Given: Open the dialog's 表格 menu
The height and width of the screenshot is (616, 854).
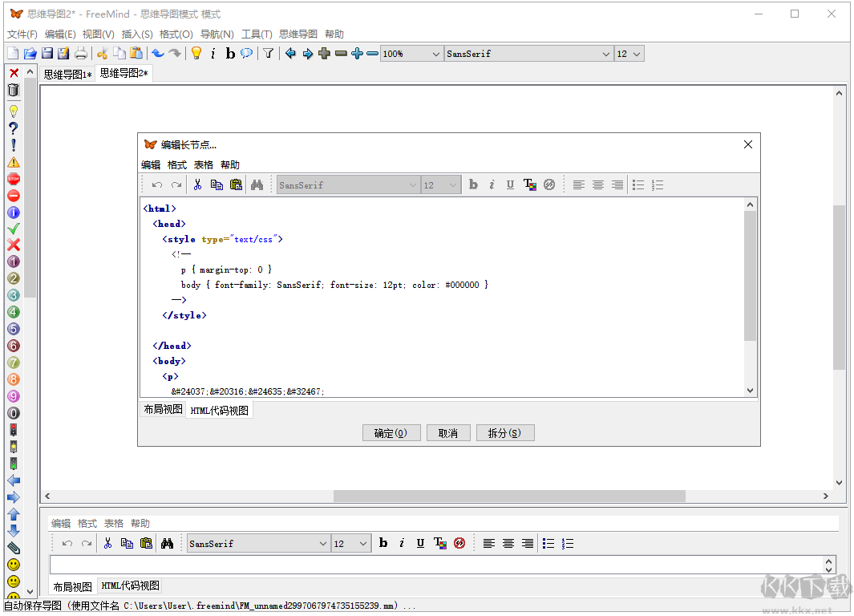Looking at the screenshot, I should point(203,165).
